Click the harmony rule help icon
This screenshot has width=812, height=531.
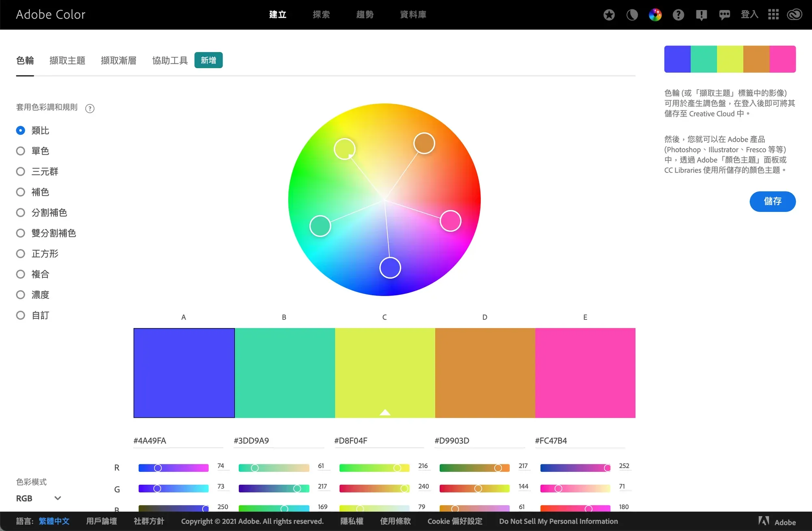coord(90,108)
